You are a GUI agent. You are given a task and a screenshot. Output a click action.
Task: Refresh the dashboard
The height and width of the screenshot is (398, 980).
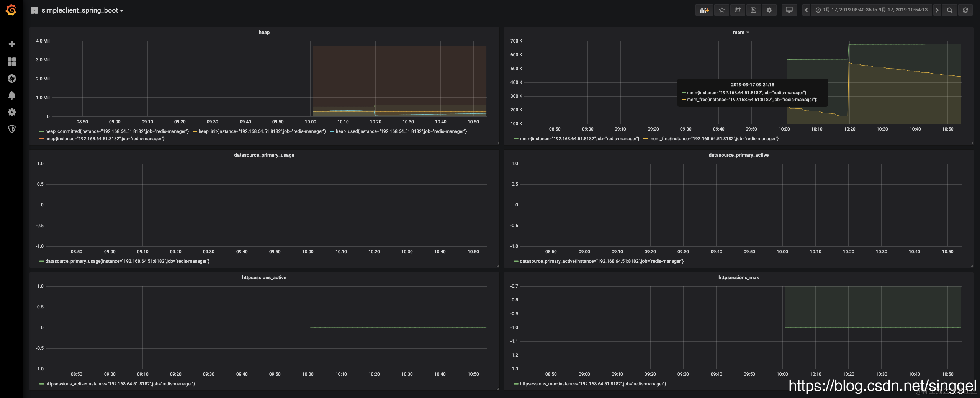(x=965, y=10)
